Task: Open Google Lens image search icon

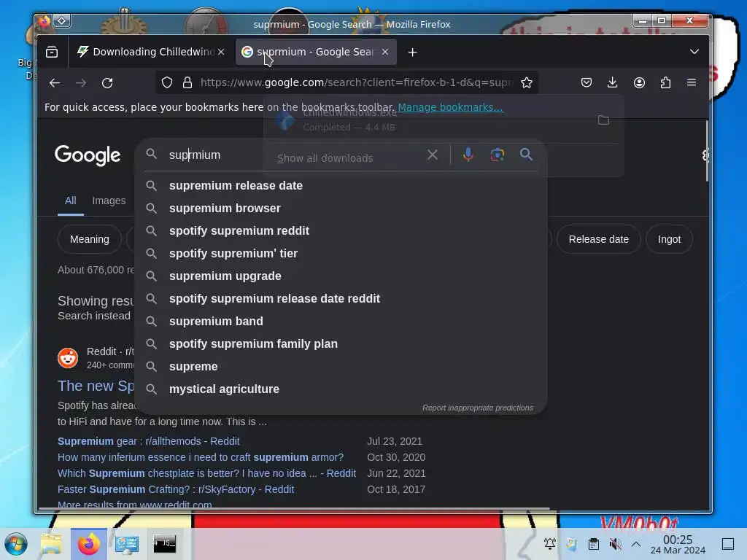Action: [x=498, y=155]
